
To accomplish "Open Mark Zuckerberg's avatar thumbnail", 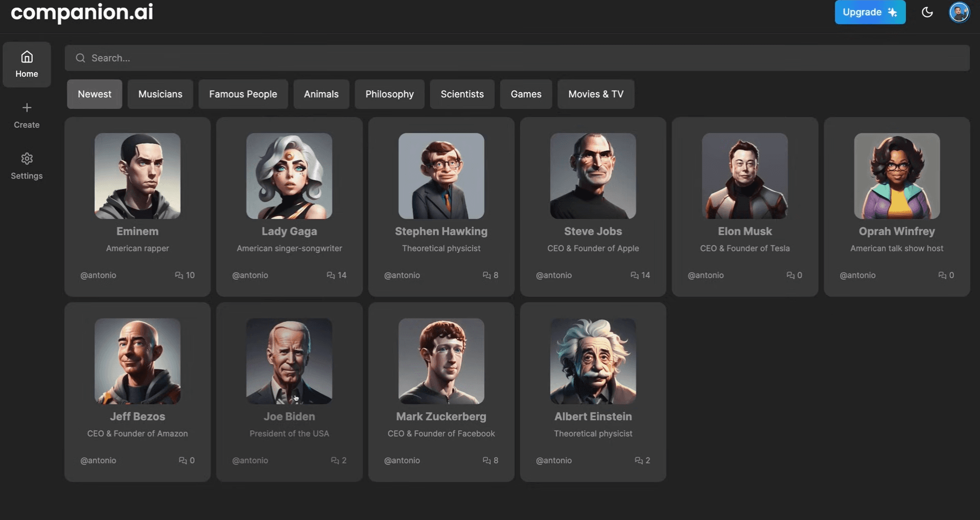I will click(x=441, y=361).
